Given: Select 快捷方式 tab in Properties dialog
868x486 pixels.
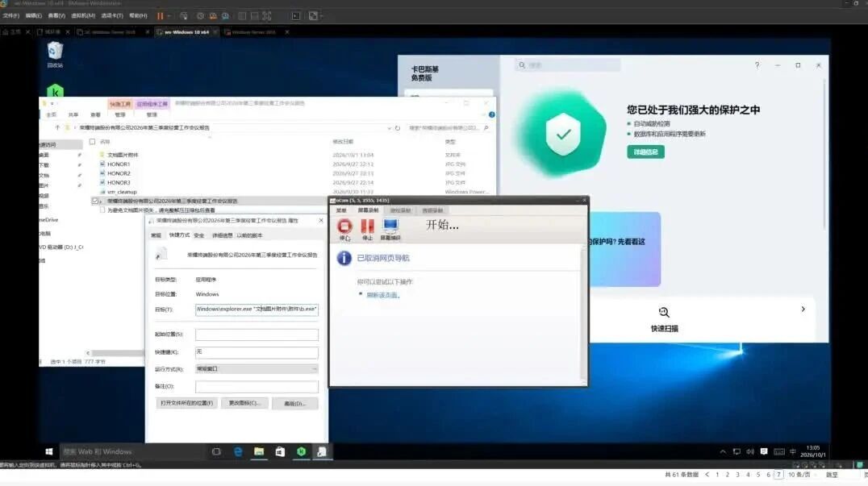Looking at the screenshot, I should [179, 235].
